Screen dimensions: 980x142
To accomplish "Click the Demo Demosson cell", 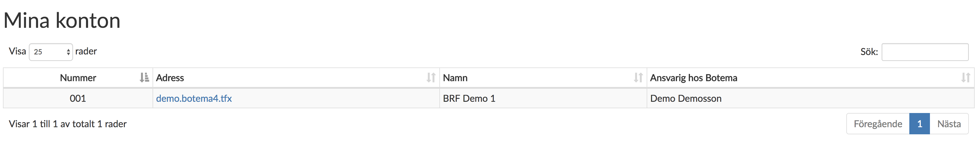I will tap(686, 99).
